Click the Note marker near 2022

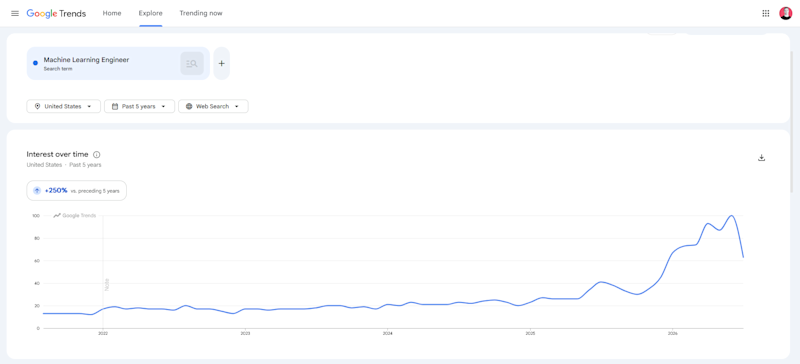(107, 285)
